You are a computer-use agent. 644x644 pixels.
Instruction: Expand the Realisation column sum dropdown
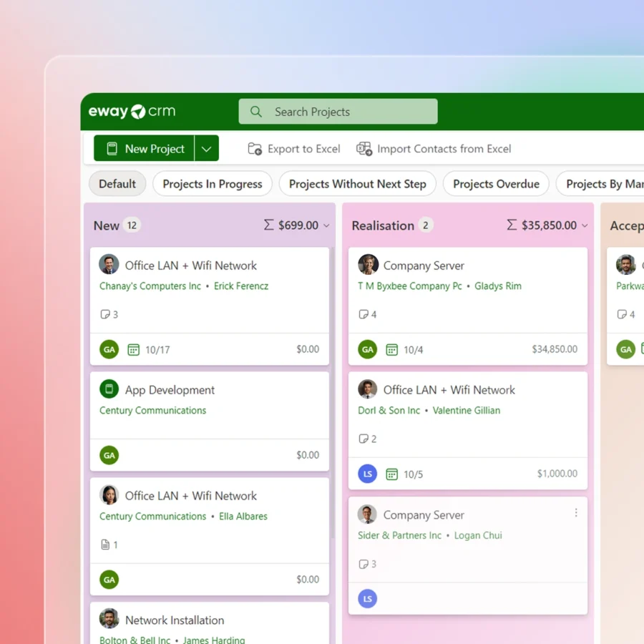585,225
